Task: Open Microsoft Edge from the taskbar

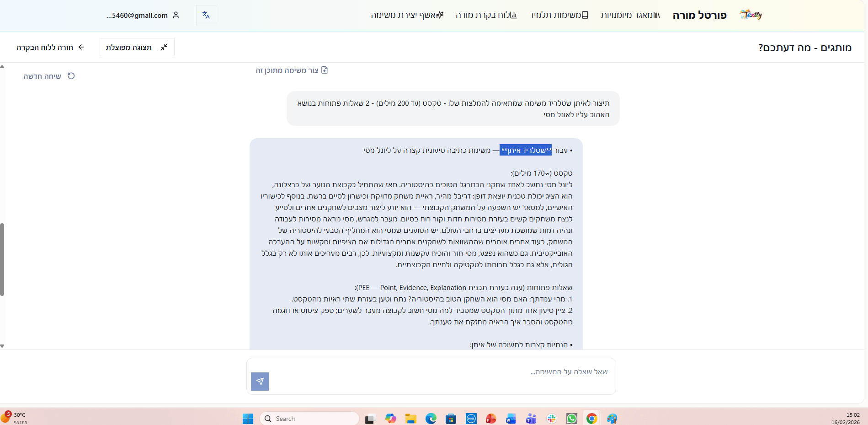Action: [x=431, y=418]
